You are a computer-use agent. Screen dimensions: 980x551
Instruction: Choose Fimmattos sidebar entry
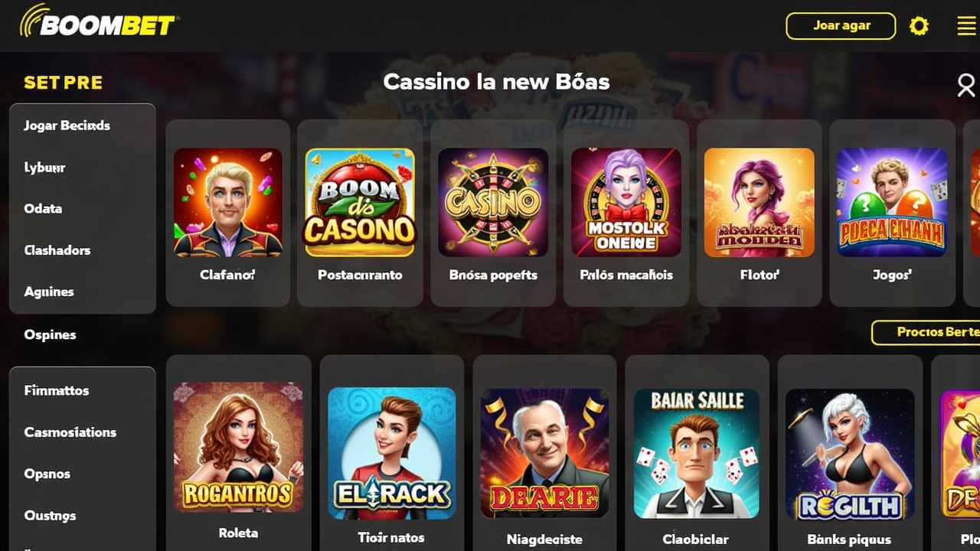coord(56,390)
